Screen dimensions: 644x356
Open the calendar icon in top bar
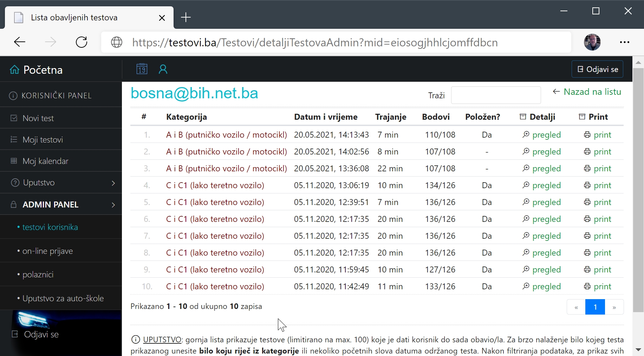(142, 69)
